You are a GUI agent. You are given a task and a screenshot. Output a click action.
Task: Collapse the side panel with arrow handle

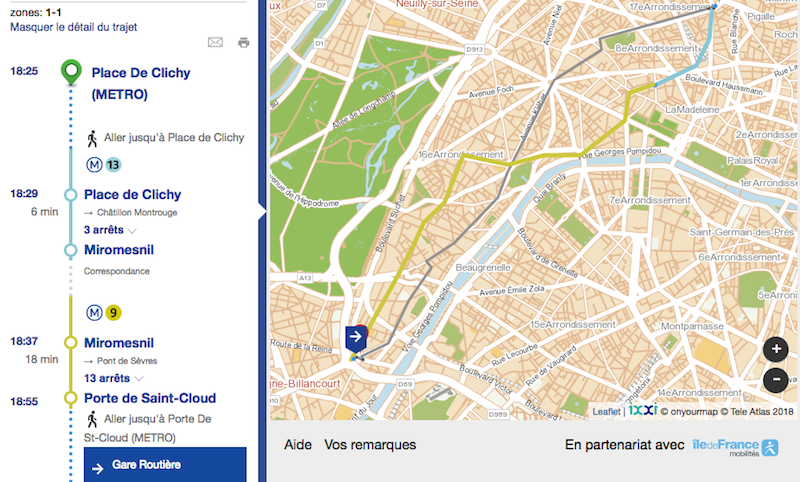tap(262, 210)
